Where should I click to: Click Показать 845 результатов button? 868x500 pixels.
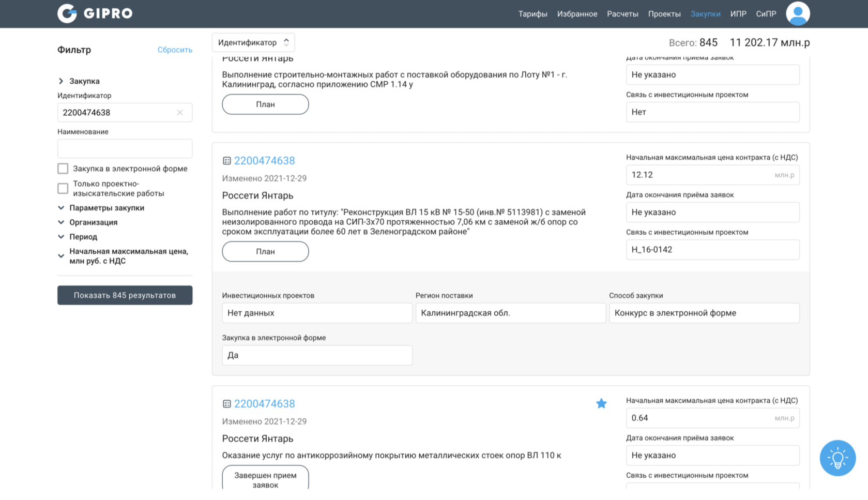[x=125, y=295]
